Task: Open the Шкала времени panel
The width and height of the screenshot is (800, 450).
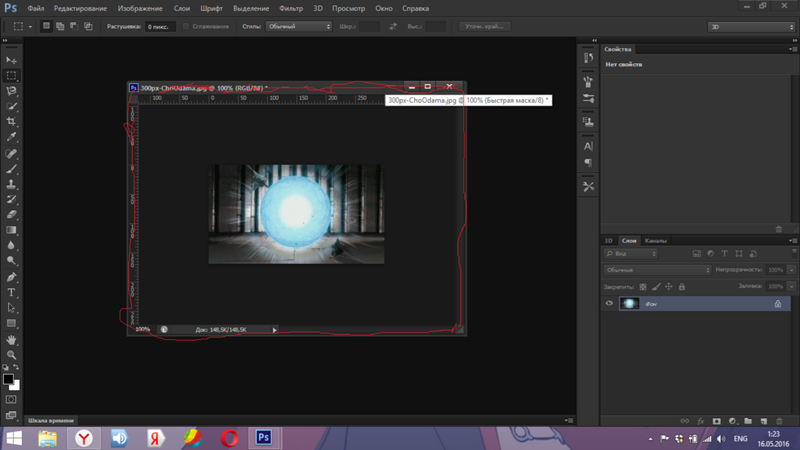Action: pyautogui.click(x=51, y=420)
